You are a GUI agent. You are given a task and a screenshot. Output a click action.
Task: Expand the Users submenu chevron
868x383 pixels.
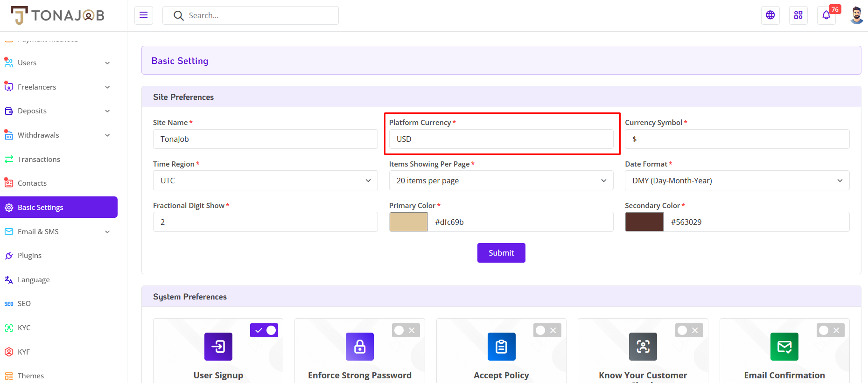pos(107,63)
